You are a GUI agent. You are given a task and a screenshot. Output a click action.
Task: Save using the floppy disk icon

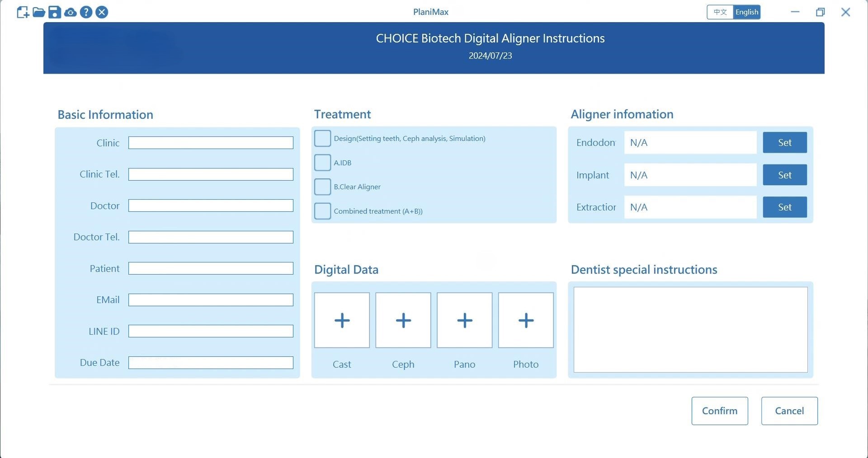click(x=55, y=12)
